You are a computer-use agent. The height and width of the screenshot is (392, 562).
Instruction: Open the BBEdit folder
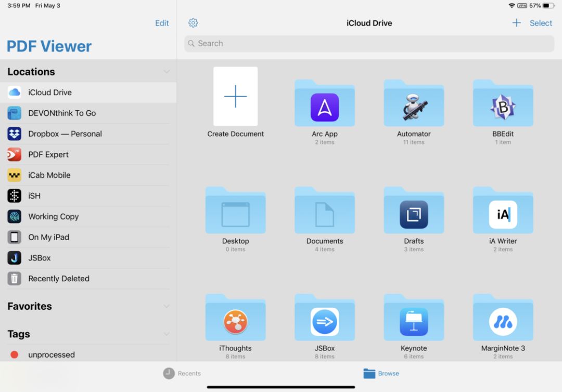coord(503,103)
